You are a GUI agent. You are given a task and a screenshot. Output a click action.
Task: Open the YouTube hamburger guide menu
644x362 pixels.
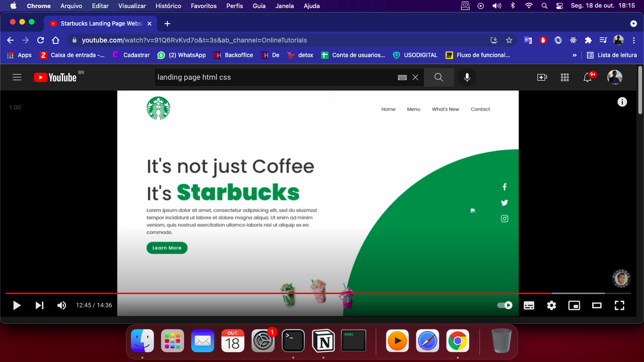point(17,77)
